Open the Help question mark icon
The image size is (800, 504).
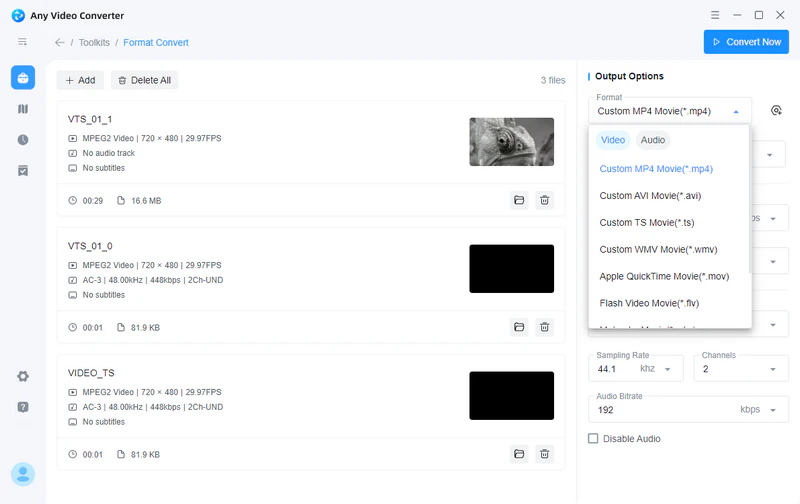[22, 407]
